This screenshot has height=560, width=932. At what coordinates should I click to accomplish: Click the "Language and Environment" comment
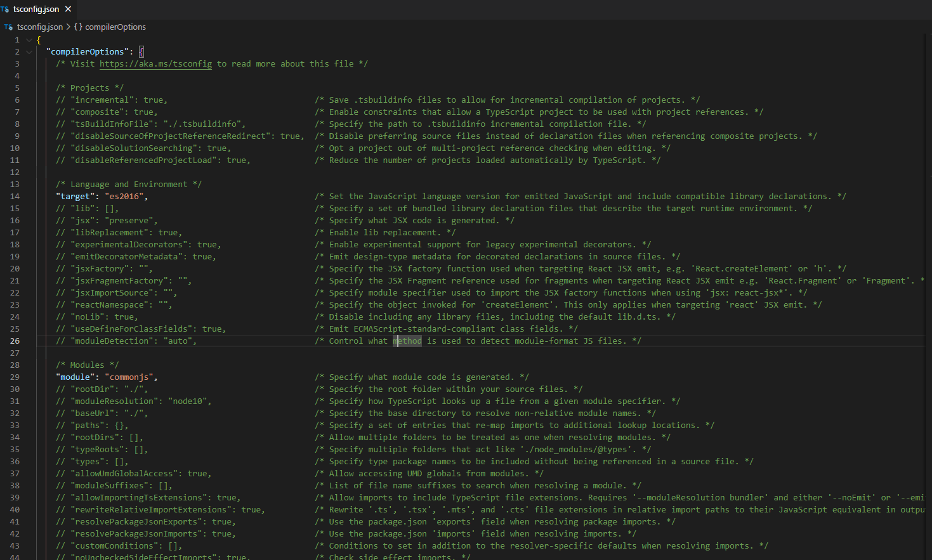click(x=129, y=185)
